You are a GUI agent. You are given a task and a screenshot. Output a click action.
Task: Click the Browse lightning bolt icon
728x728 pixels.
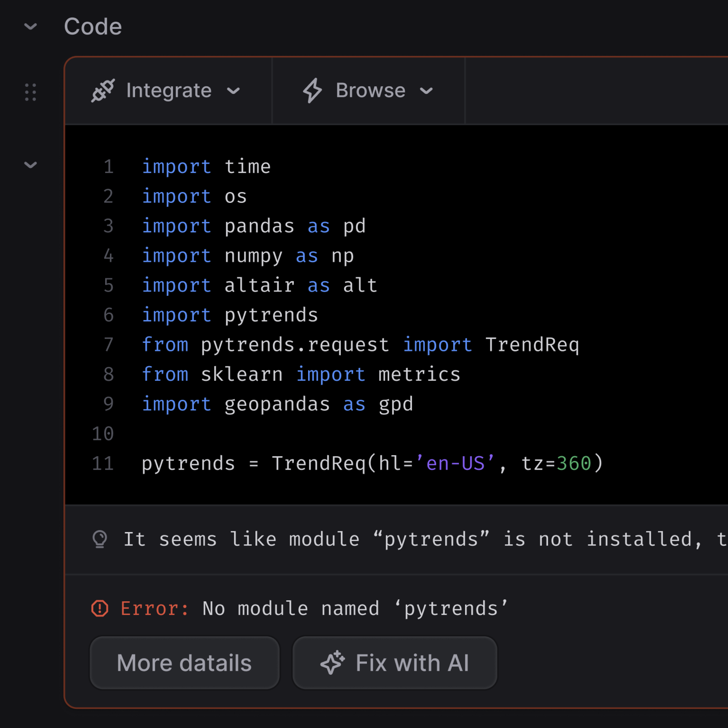tap(312, 90)
